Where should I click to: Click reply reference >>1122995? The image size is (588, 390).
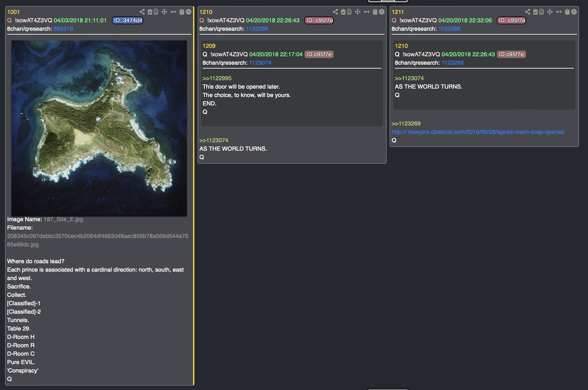[217, 78]
